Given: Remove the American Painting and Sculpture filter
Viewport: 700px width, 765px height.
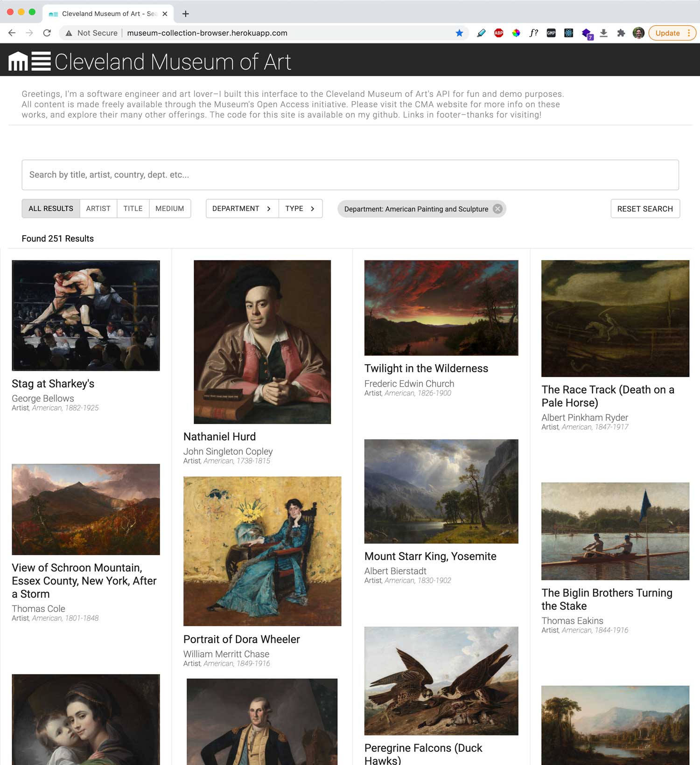Looking at the screenshot, I should click(x=498, y=209).
